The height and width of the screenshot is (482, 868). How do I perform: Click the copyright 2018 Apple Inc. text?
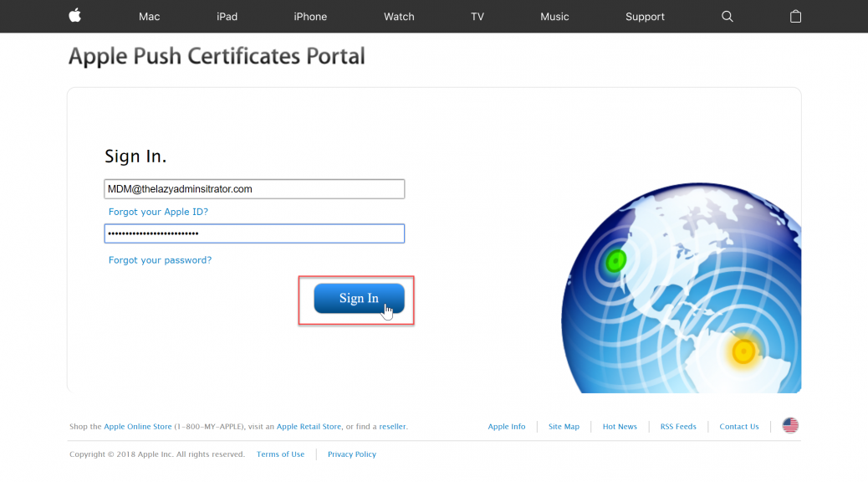click(x=157, y=454)
